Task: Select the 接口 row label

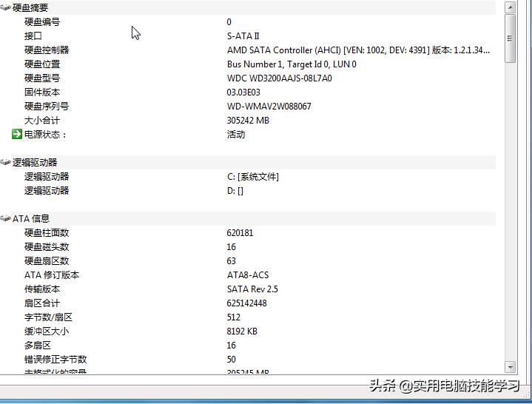Action: pos(33,36)
